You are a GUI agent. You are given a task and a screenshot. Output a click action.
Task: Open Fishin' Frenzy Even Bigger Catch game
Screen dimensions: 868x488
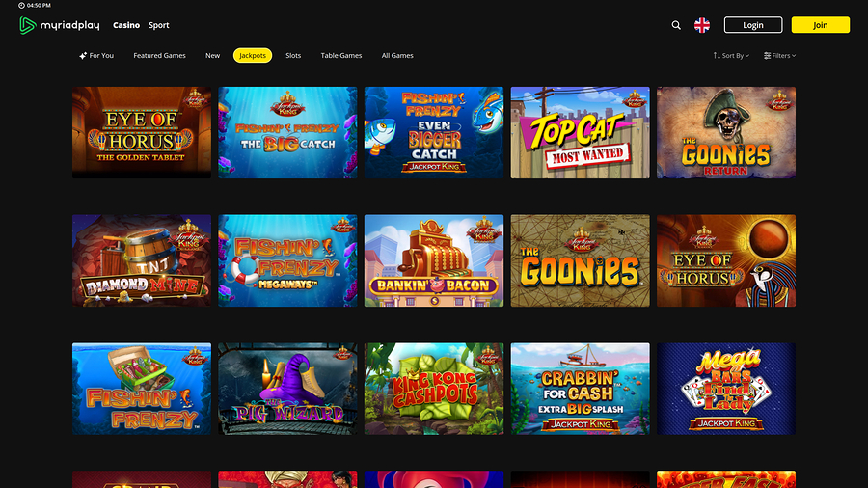(x=434, y=132)
